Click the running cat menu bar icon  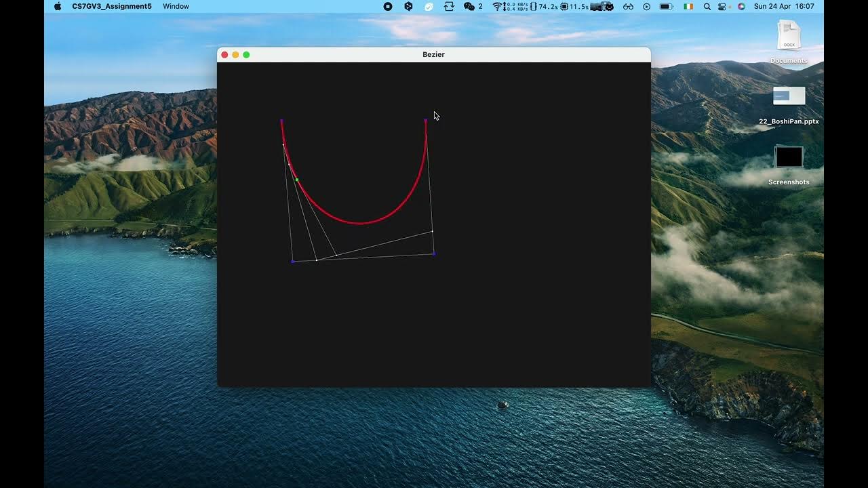tap(603, 6)
